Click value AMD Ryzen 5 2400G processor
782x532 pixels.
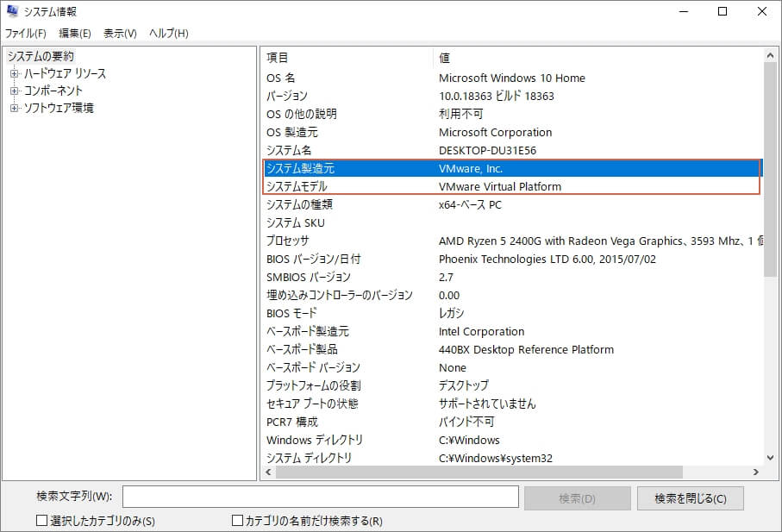click(600, 241)
